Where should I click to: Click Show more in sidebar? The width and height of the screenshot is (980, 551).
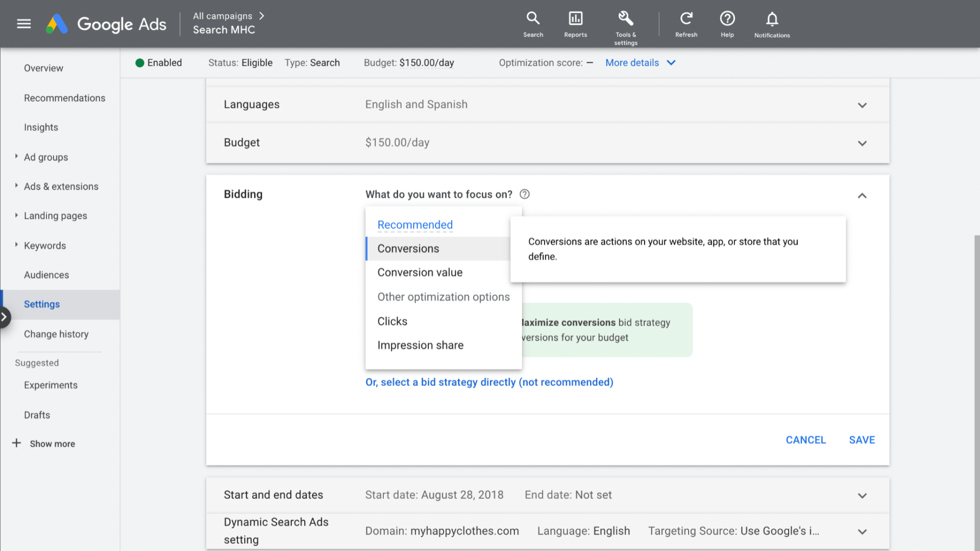coord(52,443)
